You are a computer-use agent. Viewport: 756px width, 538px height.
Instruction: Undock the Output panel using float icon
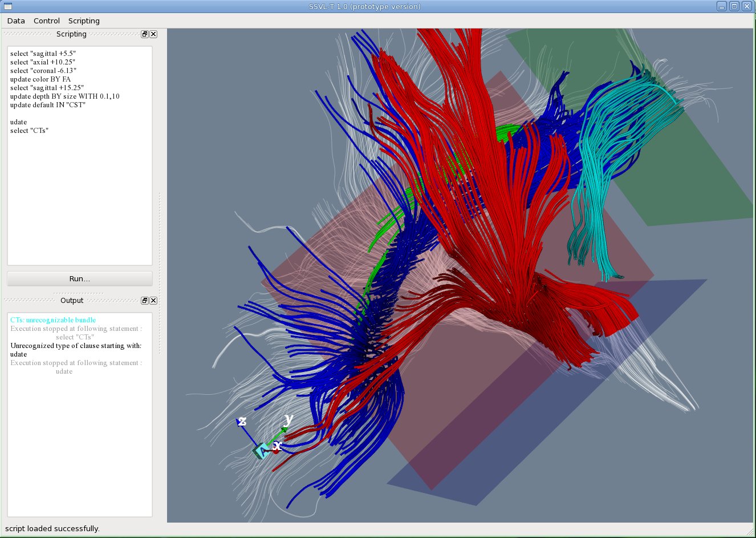145,301
